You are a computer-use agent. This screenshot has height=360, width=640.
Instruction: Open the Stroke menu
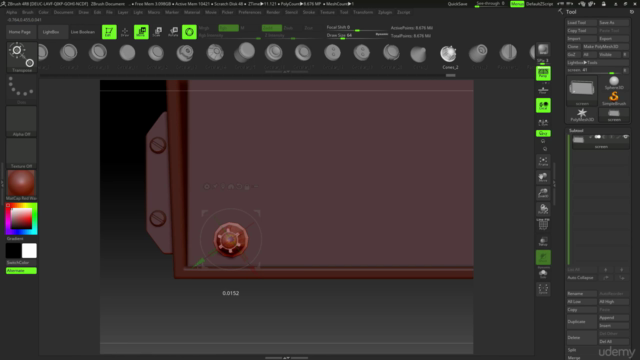click(309, 12)
